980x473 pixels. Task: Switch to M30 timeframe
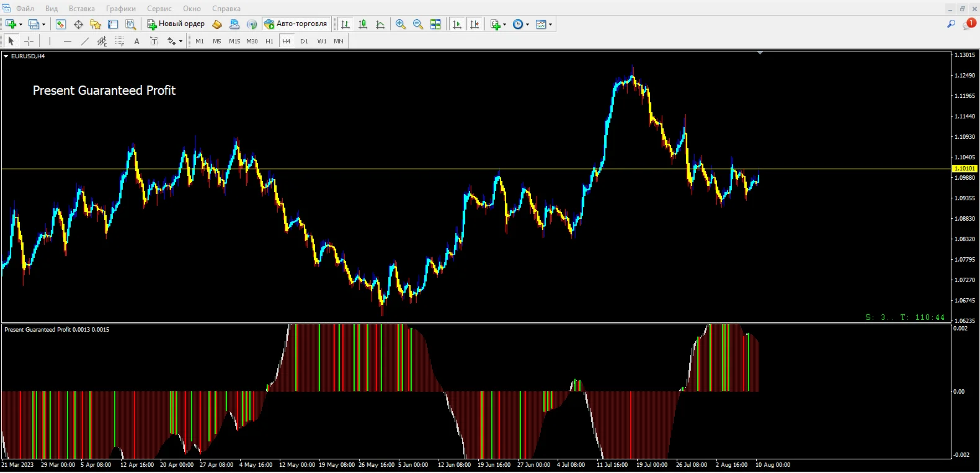[x=252, y=41]
